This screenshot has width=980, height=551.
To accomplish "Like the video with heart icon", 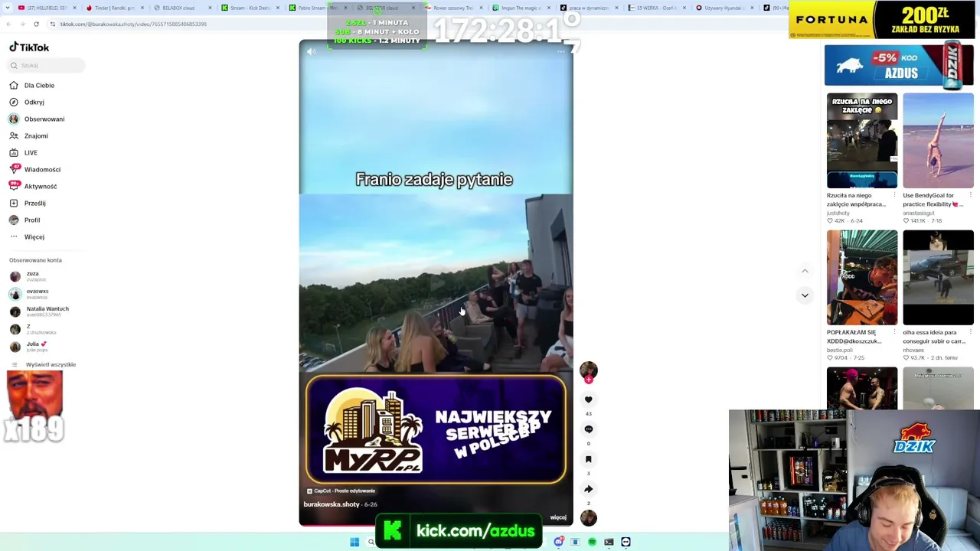I will 588,399.
